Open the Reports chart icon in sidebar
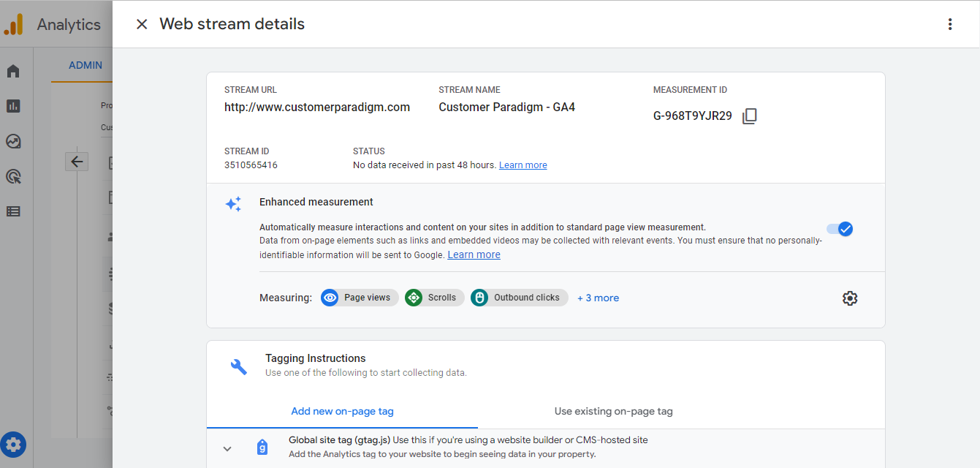Image resolution: width=980 pixels, height=468 pixels. pyautogui.click(x=13, y=106)
